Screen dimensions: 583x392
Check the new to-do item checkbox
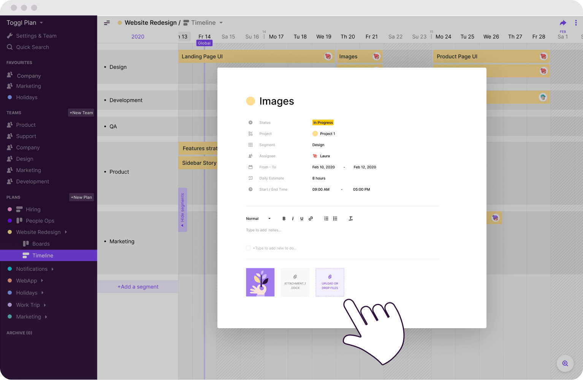point(248,248)
